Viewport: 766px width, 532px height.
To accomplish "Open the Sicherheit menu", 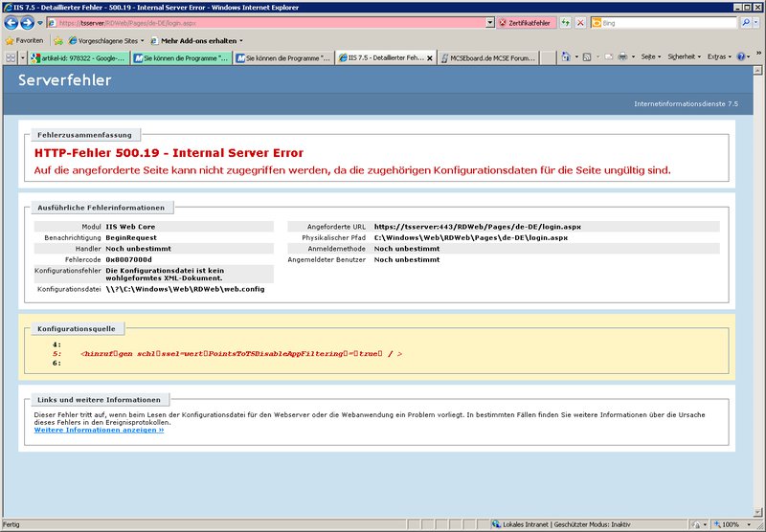I will pos(684,57).
